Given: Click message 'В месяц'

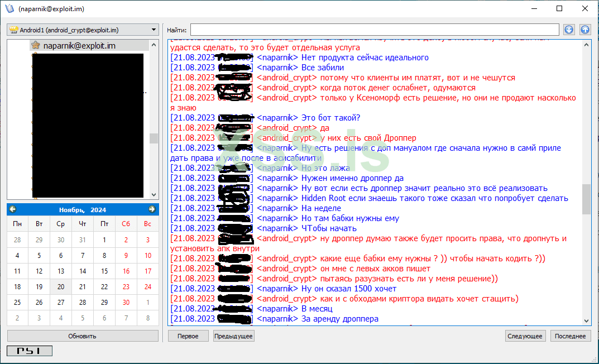Looking at the screenshot, I should point(317,309).
